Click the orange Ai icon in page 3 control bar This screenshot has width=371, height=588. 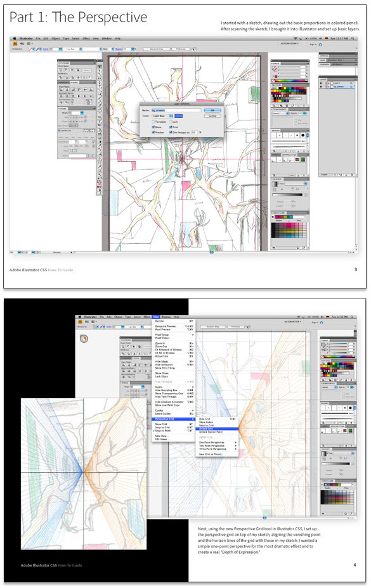tap(15, 44)
